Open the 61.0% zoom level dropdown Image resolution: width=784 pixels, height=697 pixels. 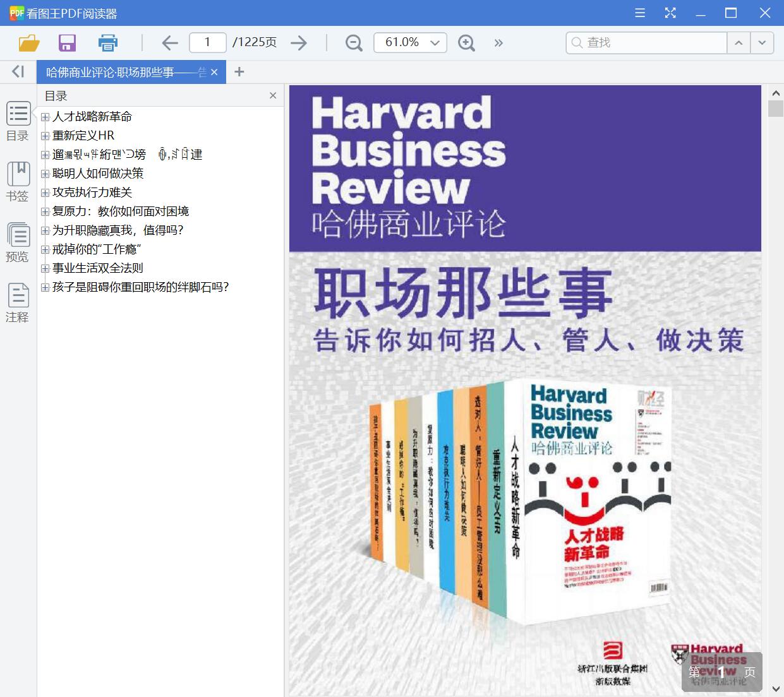click(410, 42)
